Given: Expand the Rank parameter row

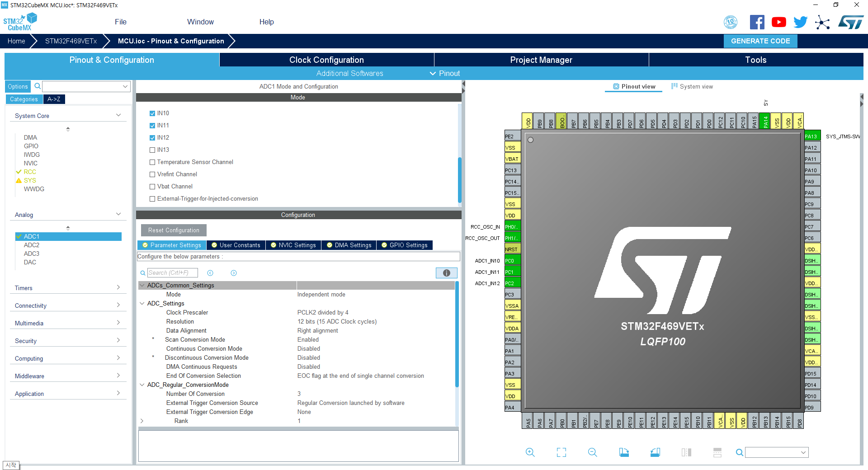Looking at the screenshot, I should click(x=142, y=421).
